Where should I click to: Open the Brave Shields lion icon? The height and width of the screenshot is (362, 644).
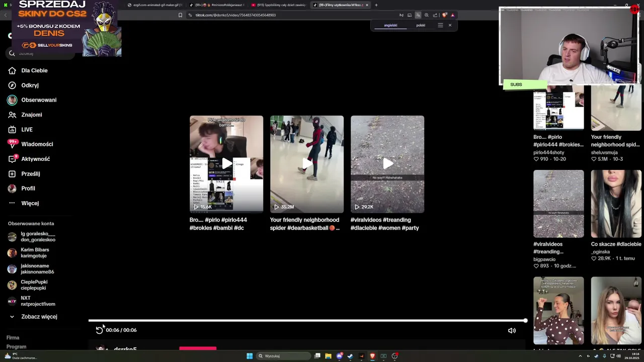pos(444,15)
